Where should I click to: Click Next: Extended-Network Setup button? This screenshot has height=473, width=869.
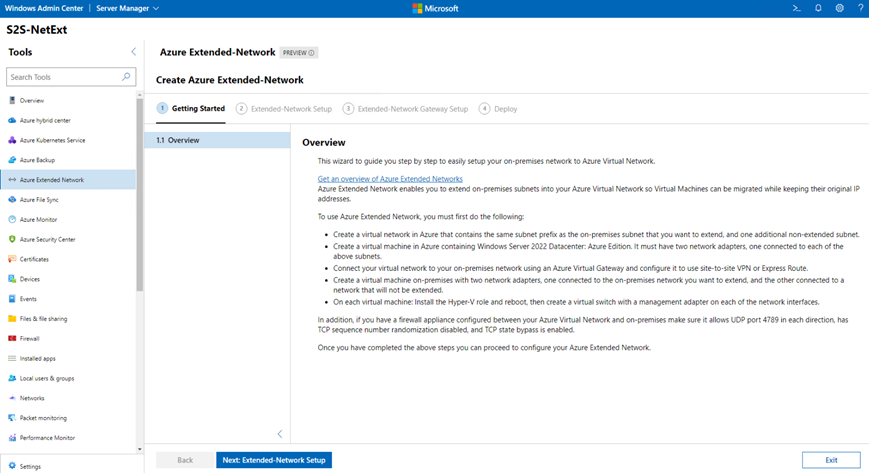pos(274,460)
